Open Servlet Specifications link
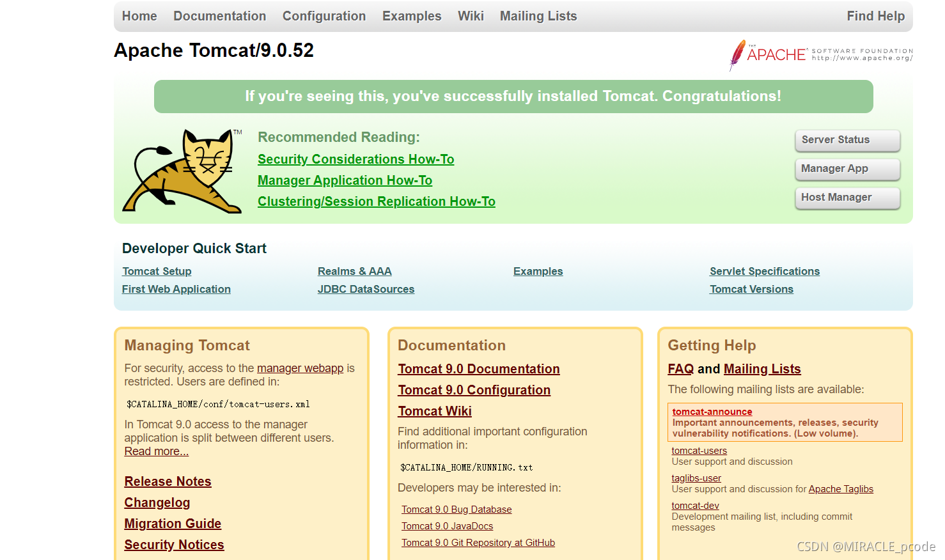The image size is (945, 560). [764, 271]
